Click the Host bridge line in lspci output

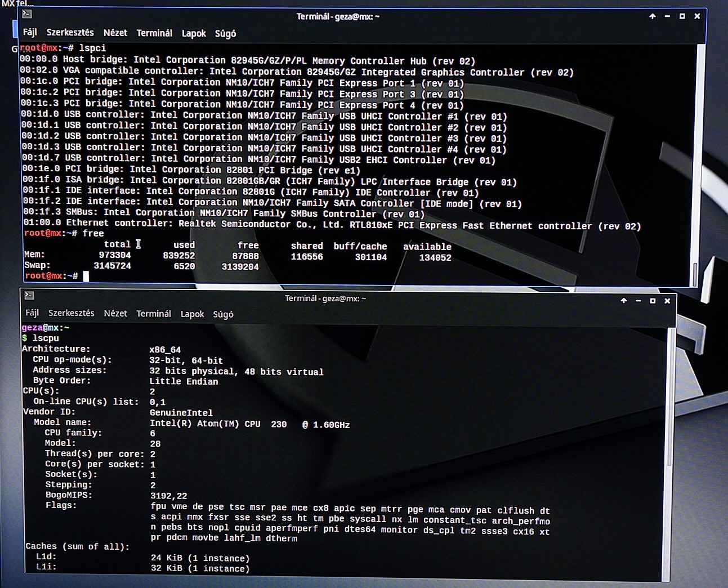click(x=248, y=60)
